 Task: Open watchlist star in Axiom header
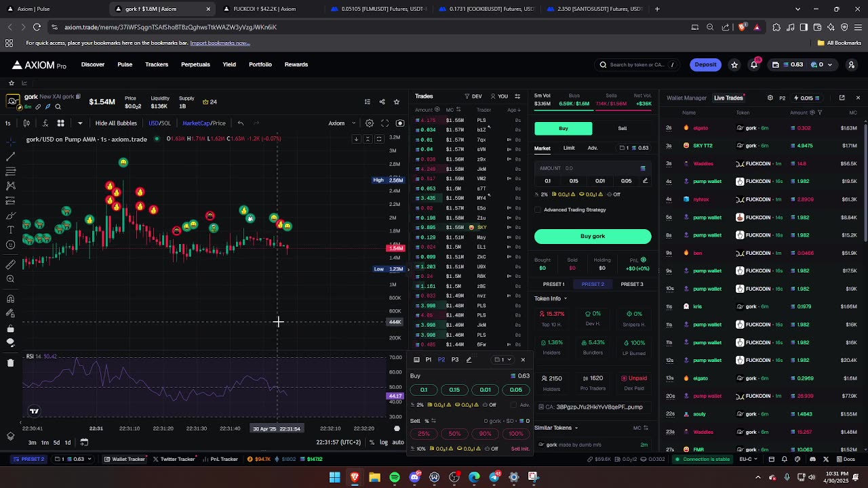point(734,64)
